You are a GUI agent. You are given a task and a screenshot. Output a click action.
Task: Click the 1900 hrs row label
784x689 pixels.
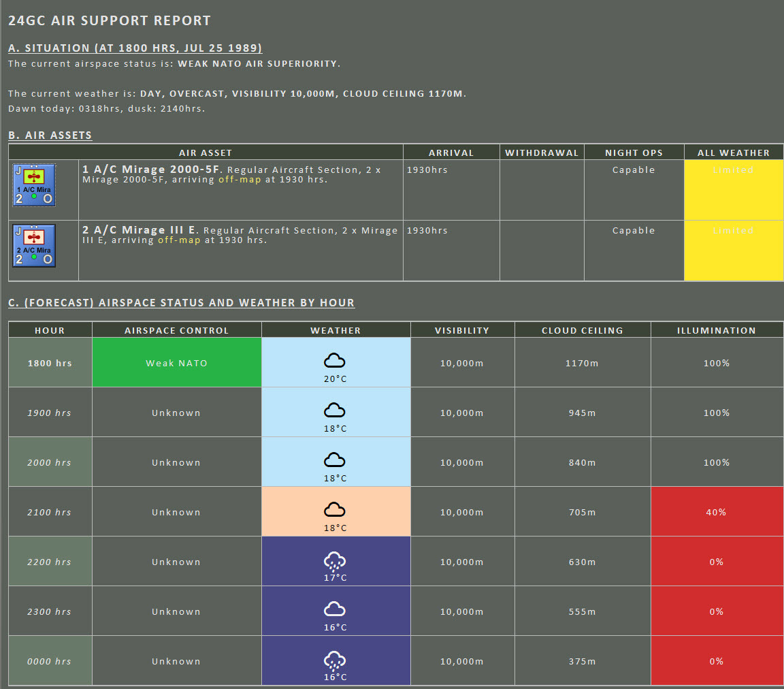49,413
